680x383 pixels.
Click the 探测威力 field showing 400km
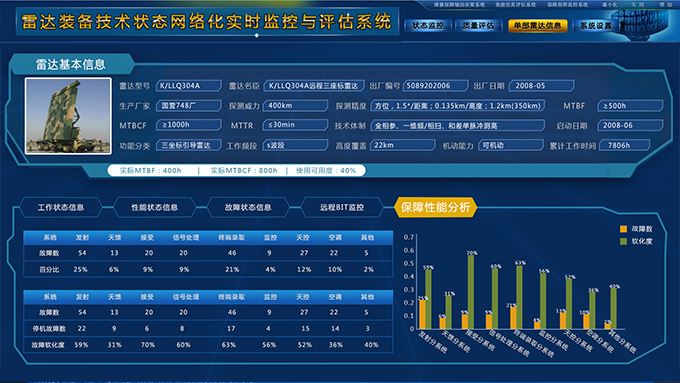pyautogui.click(x=295, y=105)
